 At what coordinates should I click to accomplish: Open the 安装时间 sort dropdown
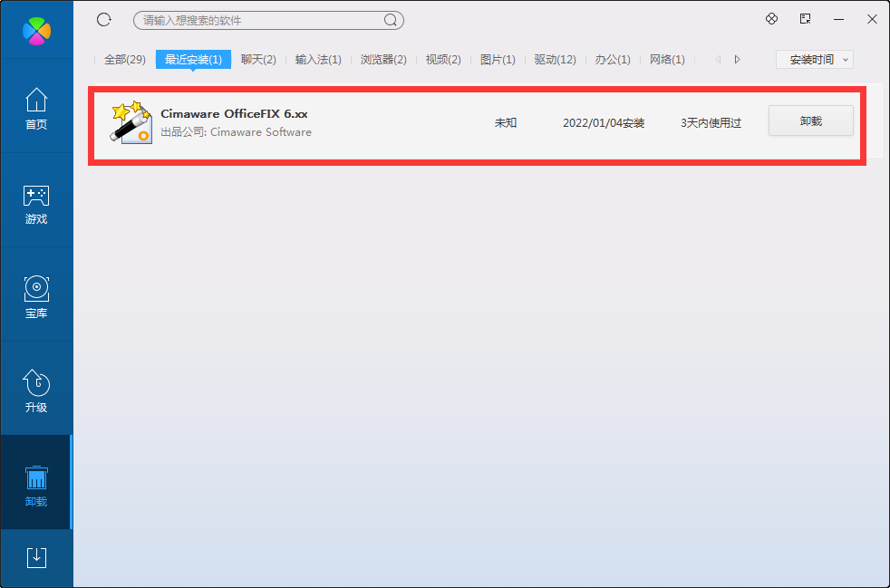[x=814, y=59]
